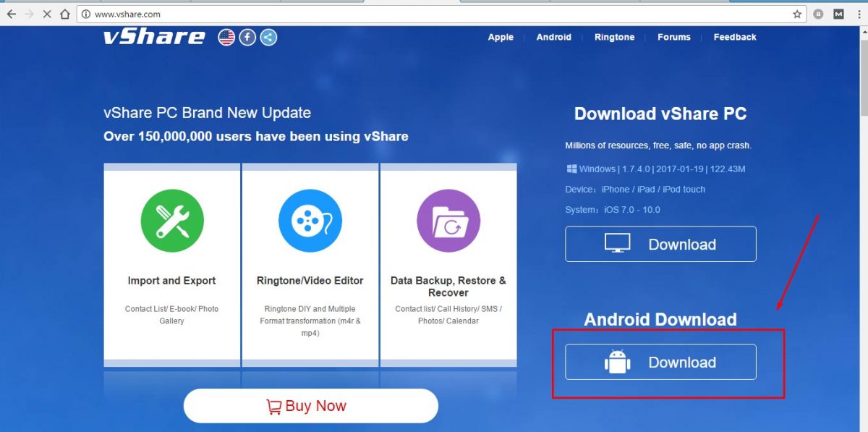Click the Device: iPhone / iPad text
The width and height of the screenshot is (868, 432).
pos(635,190)
